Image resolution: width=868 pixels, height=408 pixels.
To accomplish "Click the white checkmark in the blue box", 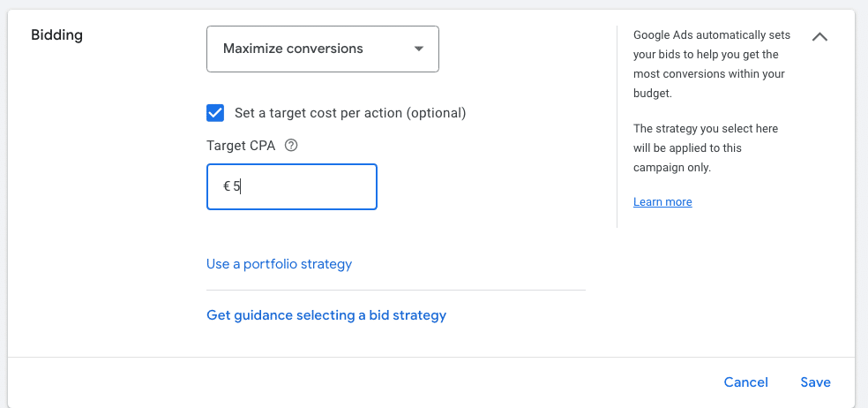I will tap(215, 113).
